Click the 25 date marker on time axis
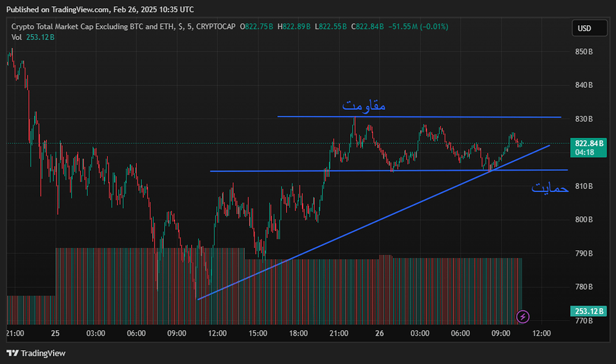This screenshot has width=616, height=364. pos(55,333)
